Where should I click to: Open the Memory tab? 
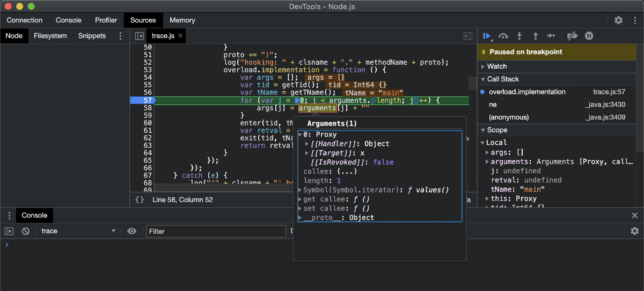(182, 20)
